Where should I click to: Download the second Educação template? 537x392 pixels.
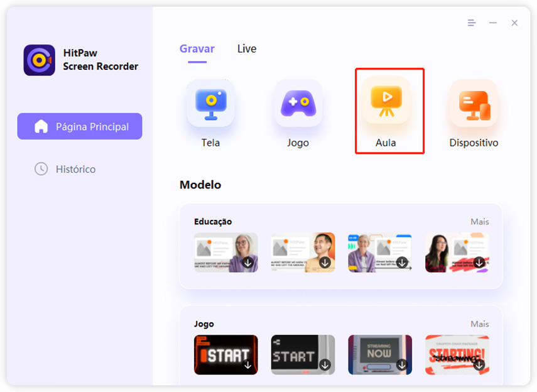[x=325, y=263]
